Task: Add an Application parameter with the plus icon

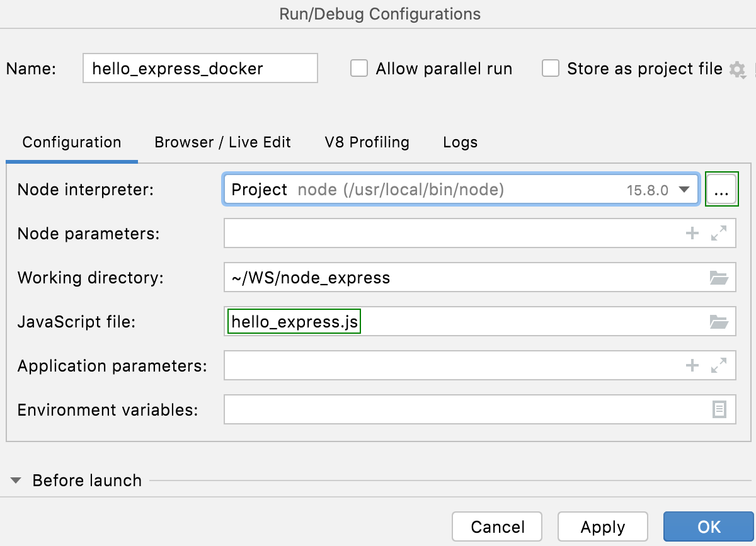Action: 692,365
